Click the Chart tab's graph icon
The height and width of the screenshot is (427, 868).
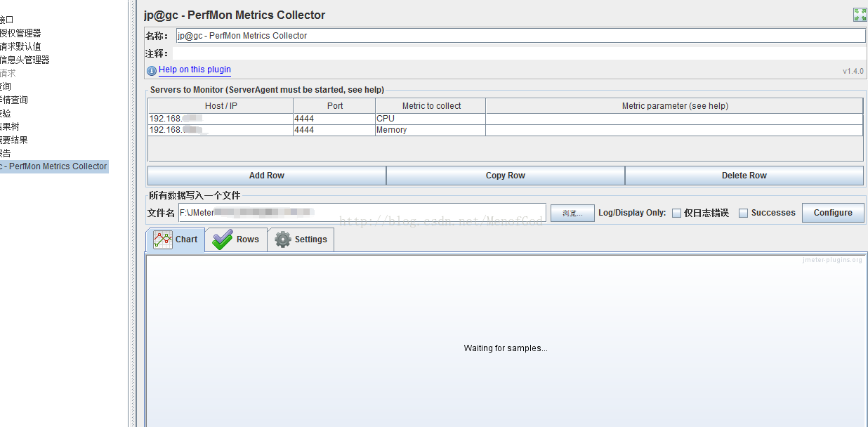coord(163,239)
